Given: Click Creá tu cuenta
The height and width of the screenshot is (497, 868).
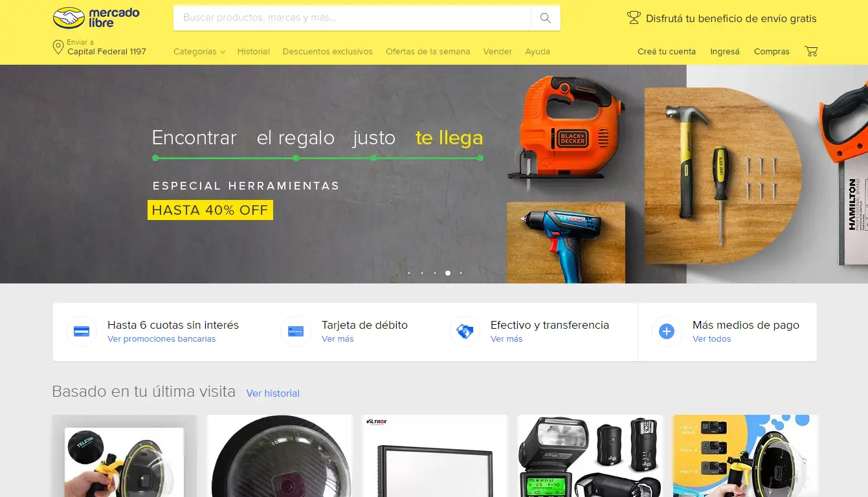Looking at the screenshot, I should (x=667, y=52).
